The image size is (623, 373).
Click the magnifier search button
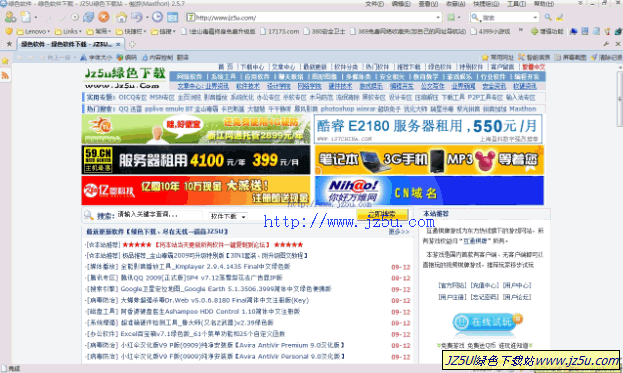[x=548, y=17]
